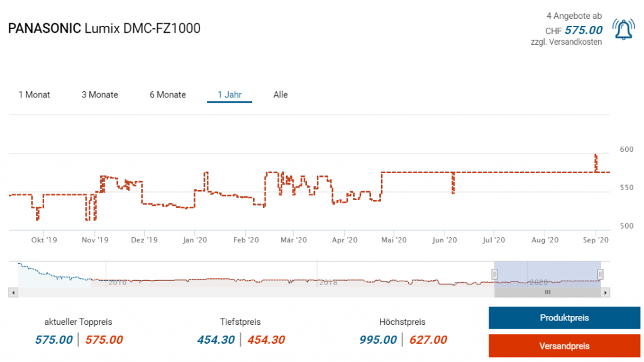The image size is (644, 362).
Task: Select the 1 Jahr tab
Action: point(230,95)
